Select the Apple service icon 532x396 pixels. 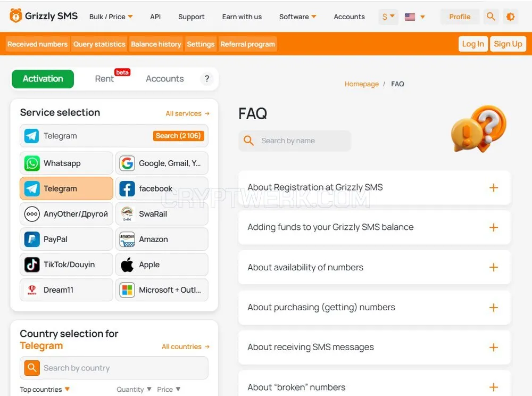[x=127, y=265]
